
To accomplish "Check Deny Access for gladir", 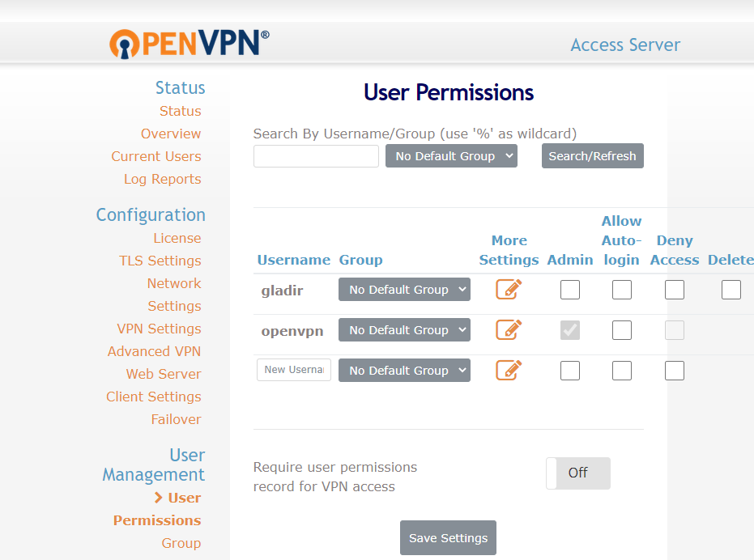I will click(675, 290).
